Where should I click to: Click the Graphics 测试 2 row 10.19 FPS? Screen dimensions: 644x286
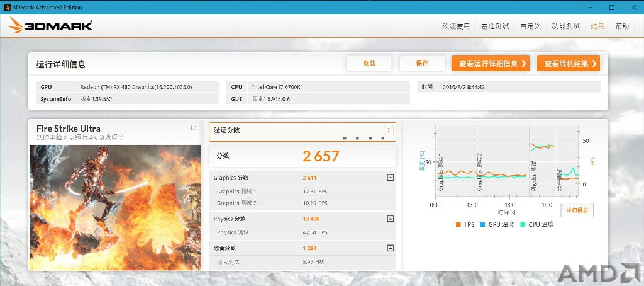coord(303,203)
